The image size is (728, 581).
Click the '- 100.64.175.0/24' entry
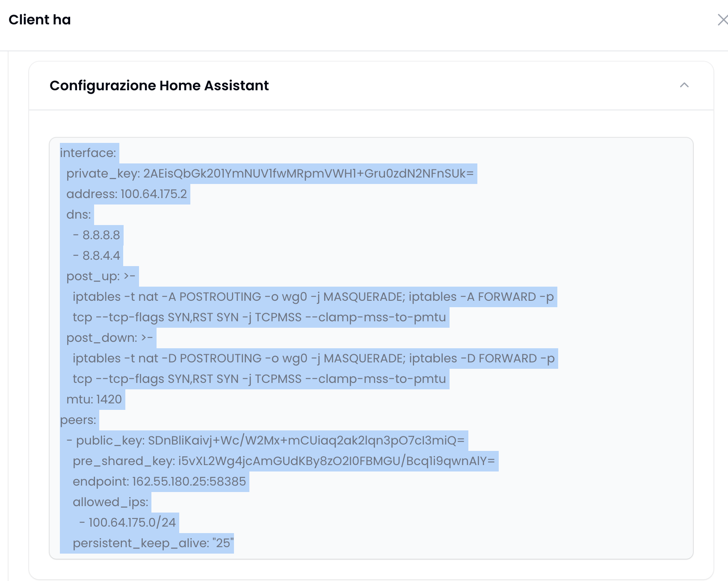pos(127,522)
